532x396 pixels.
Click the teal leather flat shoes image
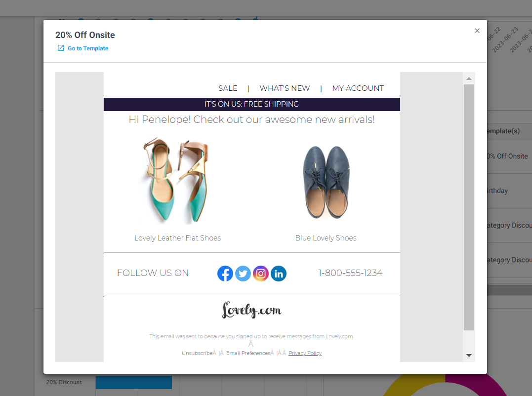tap(176, 180)
